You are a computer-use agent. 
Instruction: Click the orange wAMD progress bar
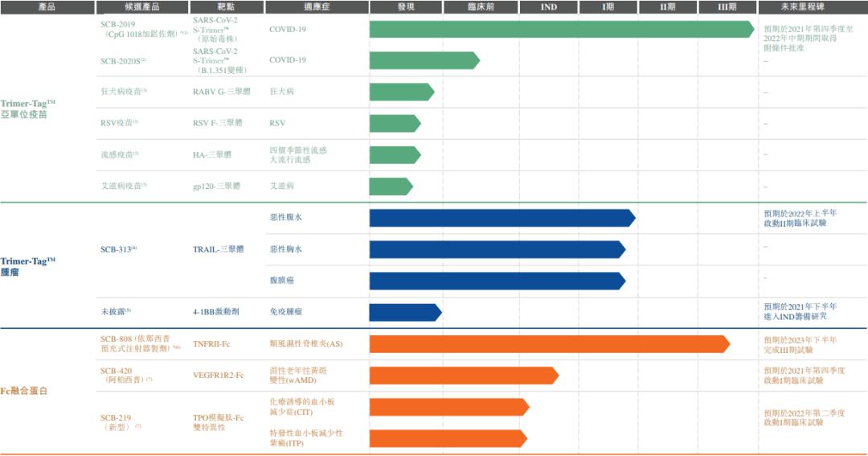pos(464,376)
